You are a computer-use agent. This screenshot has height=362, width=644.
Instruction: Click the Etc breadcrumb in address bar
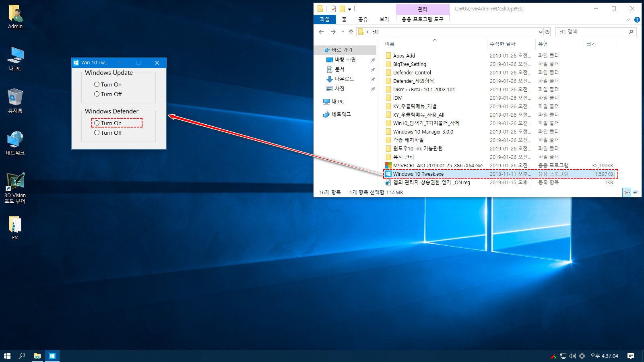(x=376, y=32)
